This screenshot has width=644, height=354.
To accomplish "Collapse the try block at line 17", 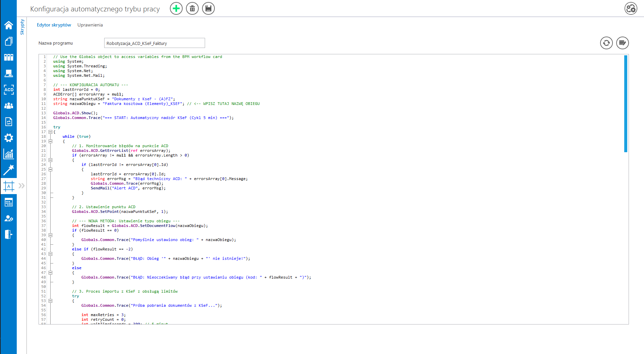I will tap(51, 132).
